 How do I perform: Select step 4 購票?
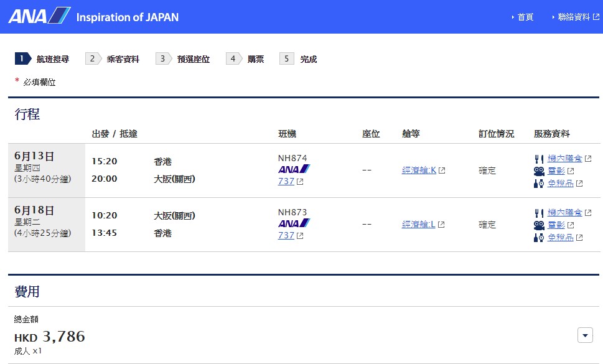(245, 59)
